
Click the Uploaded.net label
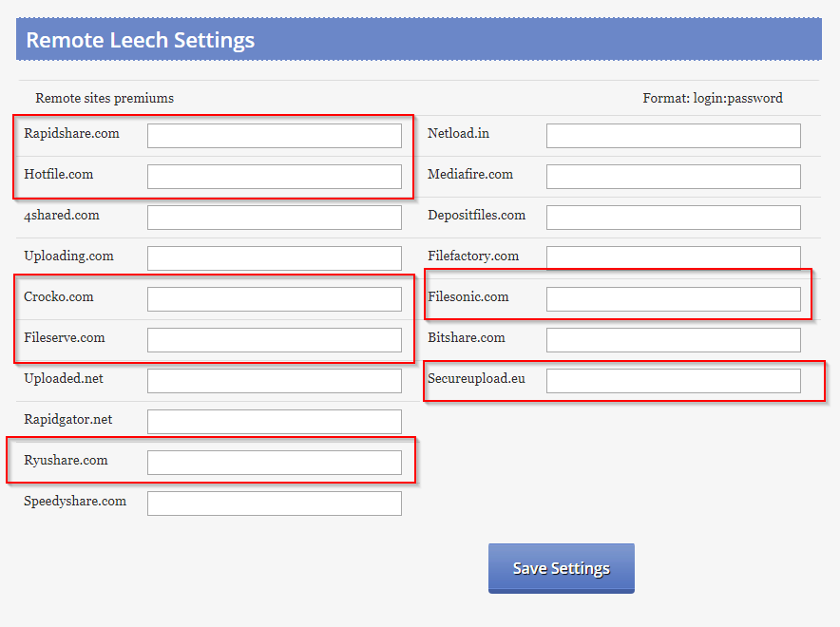pyautogui.click(x=64, y=378)
